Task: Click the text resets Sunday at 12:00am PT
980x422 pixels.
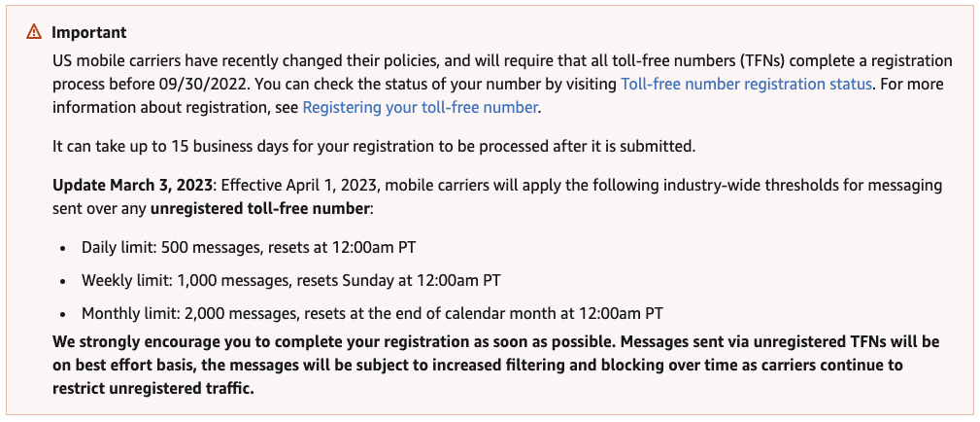Action: point(397,280)
